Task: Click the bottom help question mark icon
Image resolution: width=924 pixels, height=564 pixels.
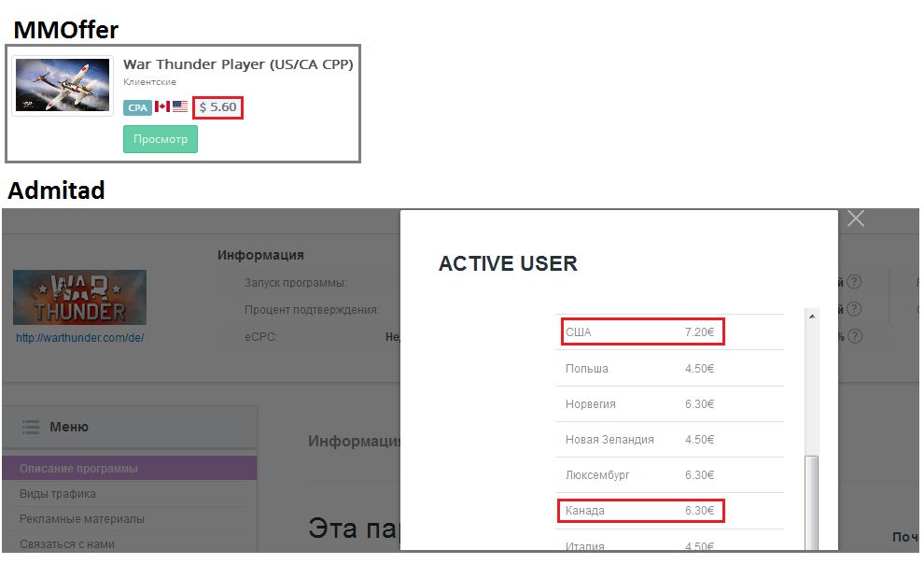Action: pyautogui.click(x=854, y=336)
